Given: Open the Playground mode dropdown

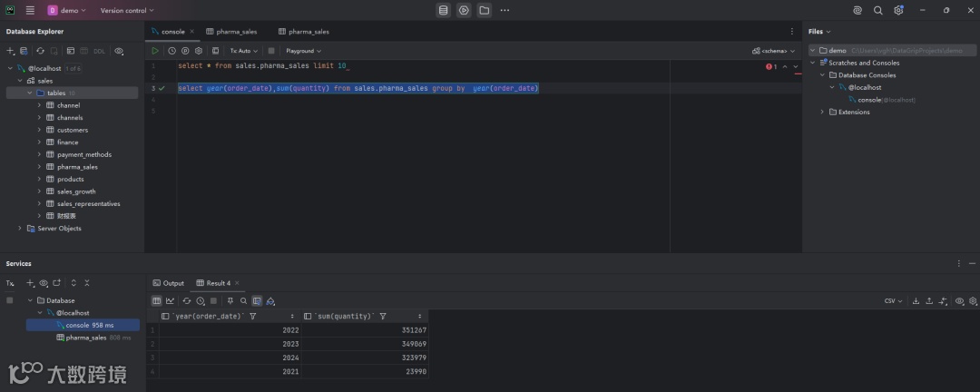Looking at the screenshot, I should click(x=303, y=51).
